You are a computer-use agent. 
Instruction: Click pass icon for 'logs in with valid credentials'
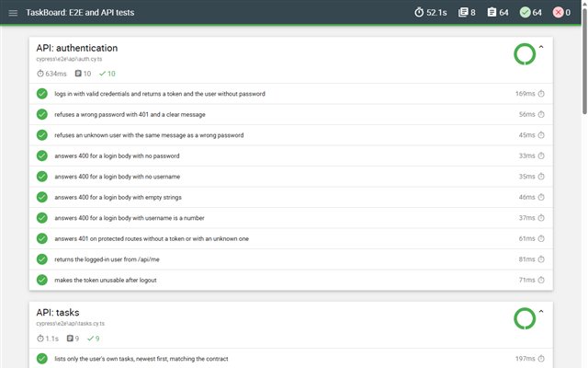(x=42, y=94)
